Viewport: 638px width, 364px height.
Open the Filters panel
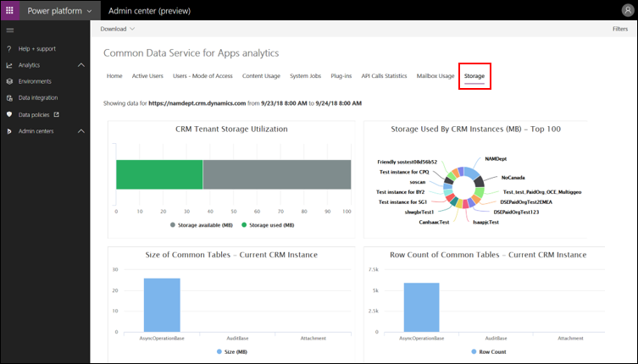coord(619,29)
